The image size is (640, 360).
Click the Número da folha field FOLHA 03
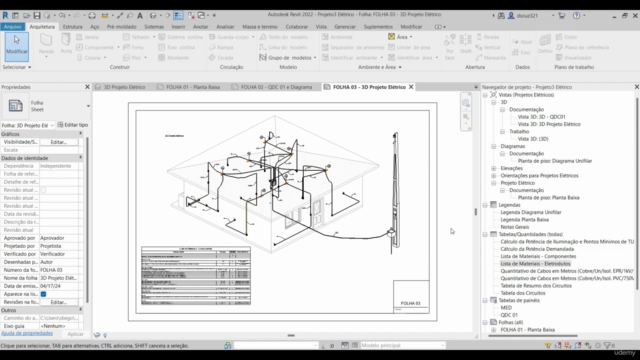(59, 270)
